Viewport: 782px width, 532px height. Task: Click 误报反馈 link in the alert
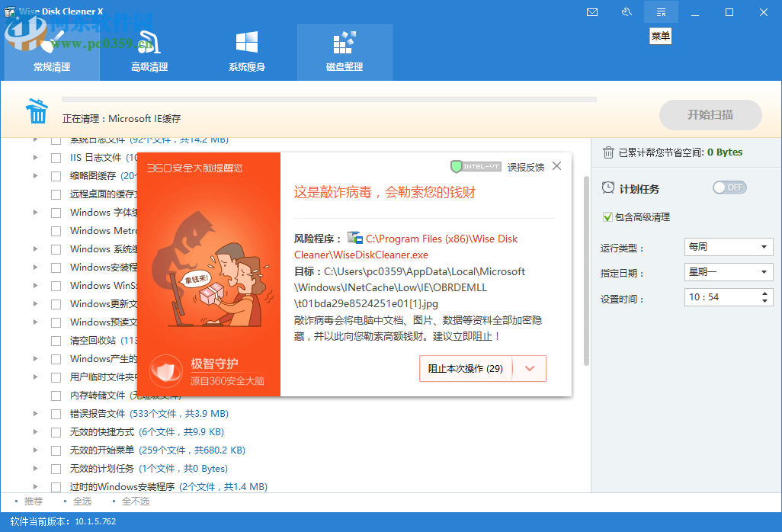pos(526,167)
